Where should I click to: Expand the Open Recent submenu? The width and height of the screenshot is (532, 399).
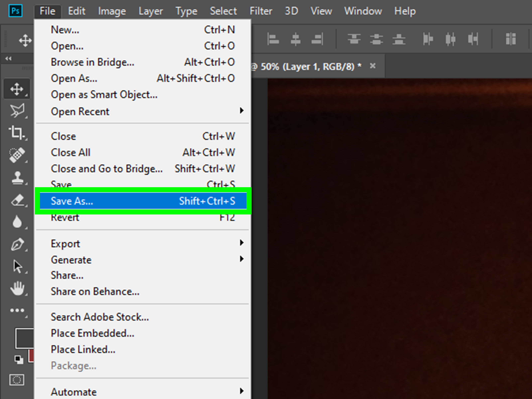click(x=143, y=111)
